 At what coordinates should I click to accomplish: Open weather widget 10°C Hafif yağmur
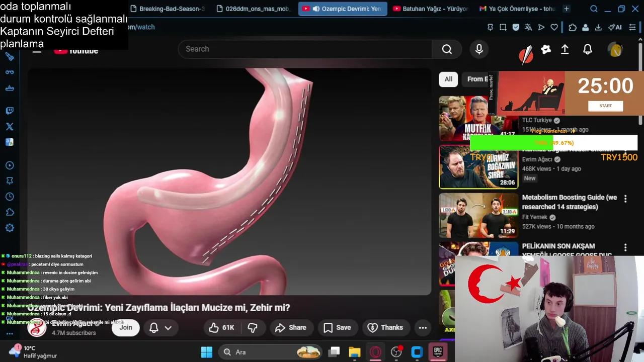[x=33, y=351]
